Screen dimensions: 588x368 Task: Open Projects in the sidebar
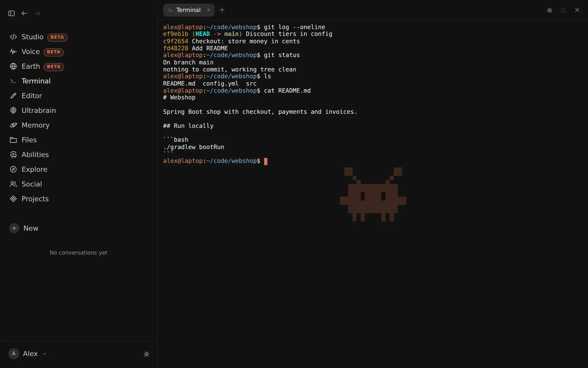pos(29,199)
